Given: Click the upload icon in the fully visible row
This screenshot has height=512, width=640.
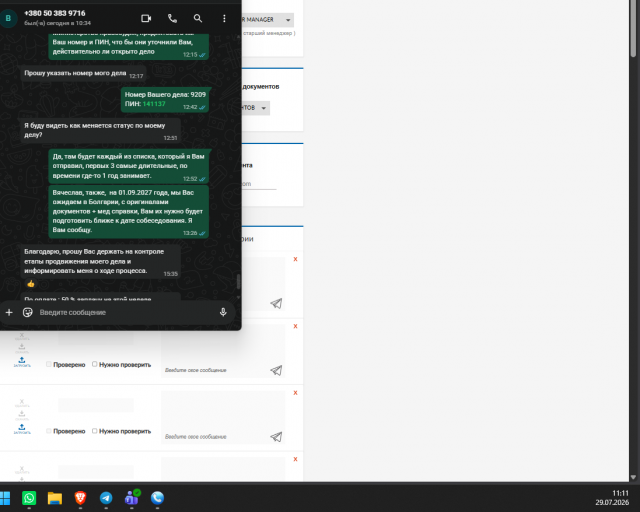Looking at the screenshot, I should point(22,428).
